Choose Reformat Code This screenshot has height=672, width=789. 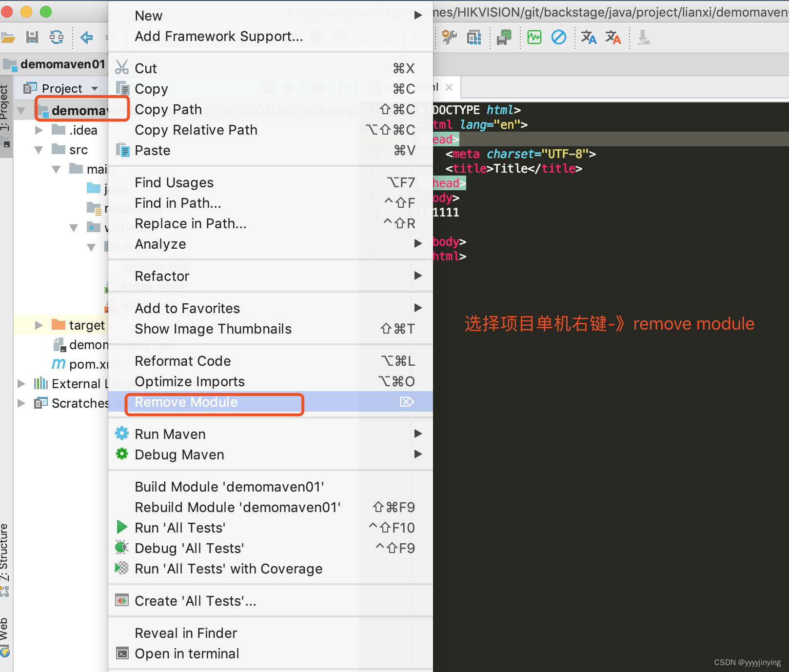click(x=270, y=361)
